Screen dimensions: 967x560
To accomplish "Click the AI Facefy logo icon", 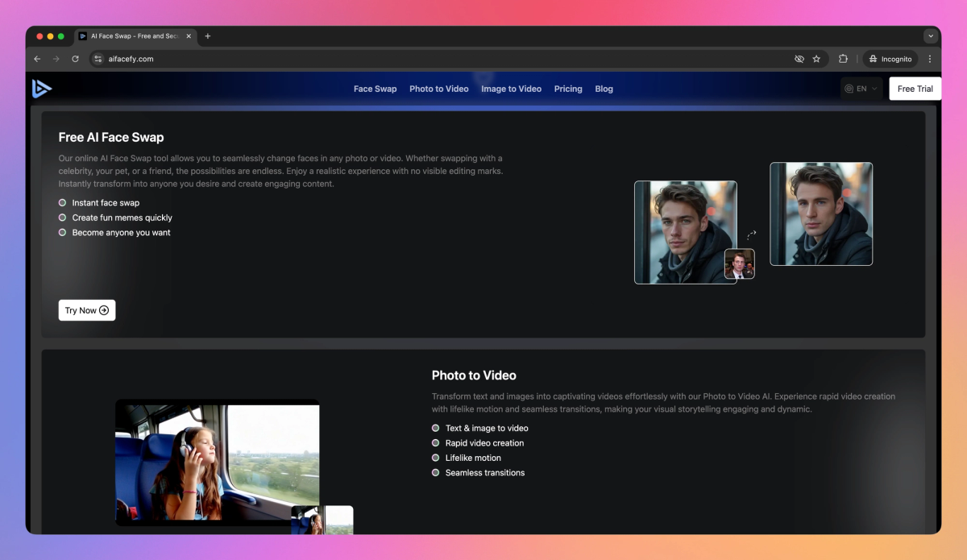I will (41, 89).
